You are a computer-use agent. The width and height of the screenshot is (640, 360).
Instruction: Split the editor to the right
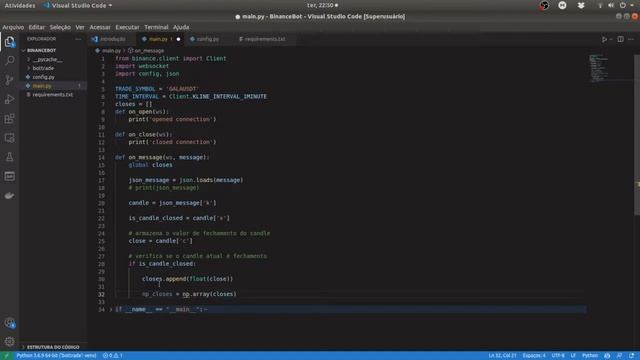(620, 39)
